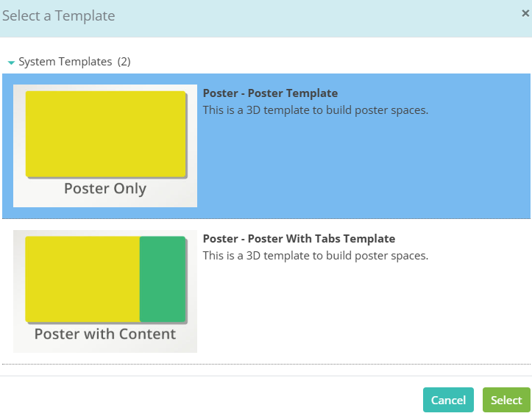
Task: Click the Cancel button
Action: click(x=448, y=400)
